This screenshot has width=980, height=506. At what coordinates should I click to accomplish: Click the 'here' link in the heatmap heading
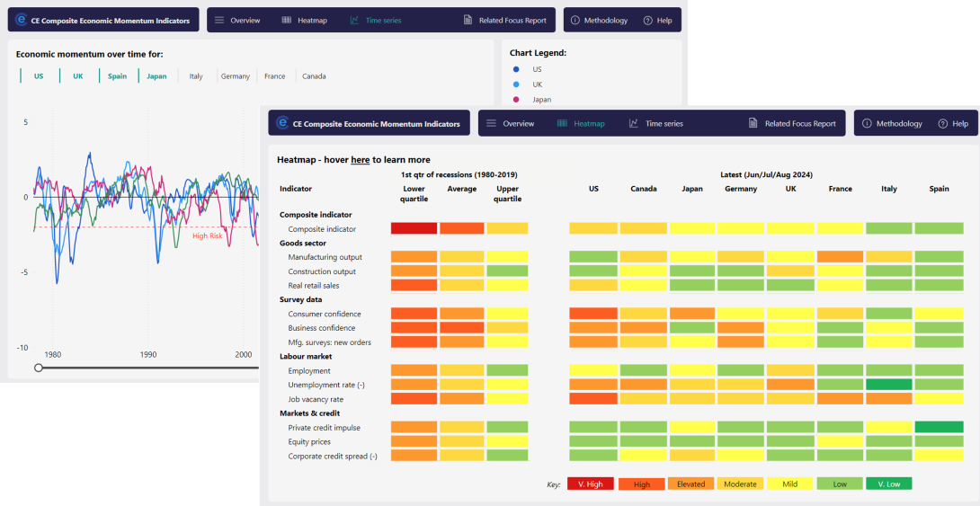(360, 160)
